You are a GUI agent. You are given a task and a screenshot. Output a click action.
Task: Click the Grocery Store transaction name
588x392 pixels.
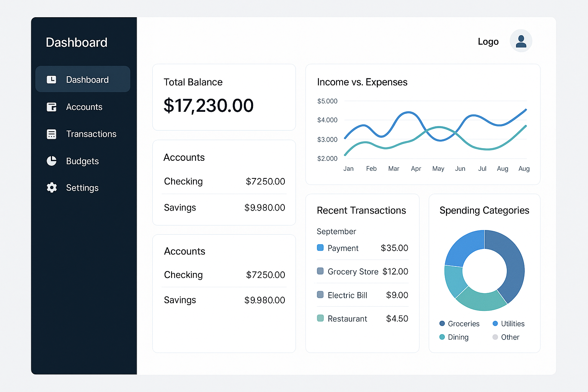(353, 271)
